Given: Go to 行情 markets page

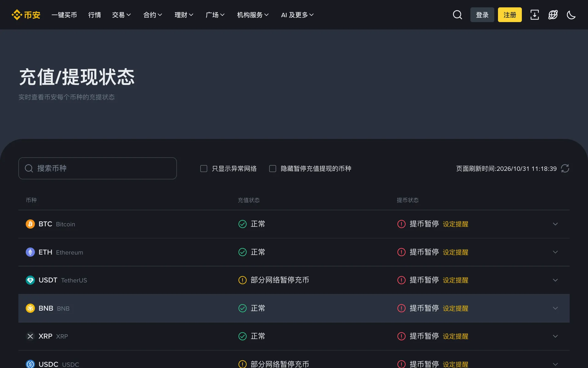Looking at the screenshot, I should [x=95, y=15].
